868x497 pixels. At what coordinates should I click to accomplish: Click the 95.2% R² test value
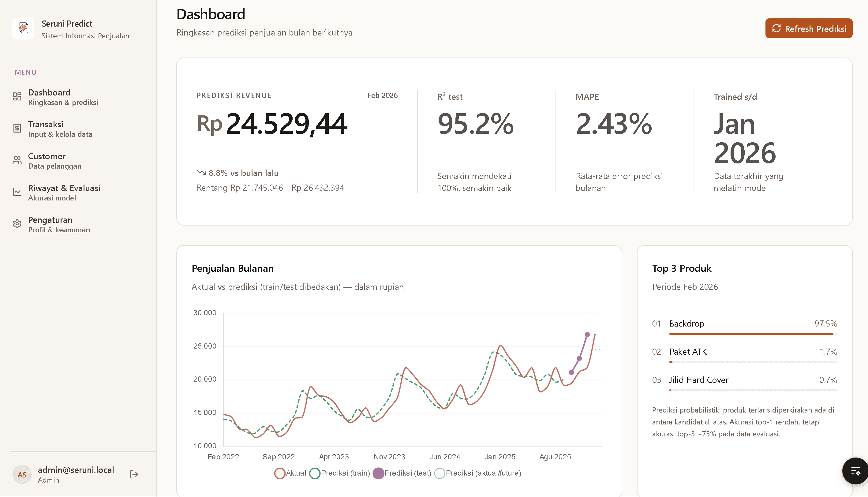tap(475, 124)
